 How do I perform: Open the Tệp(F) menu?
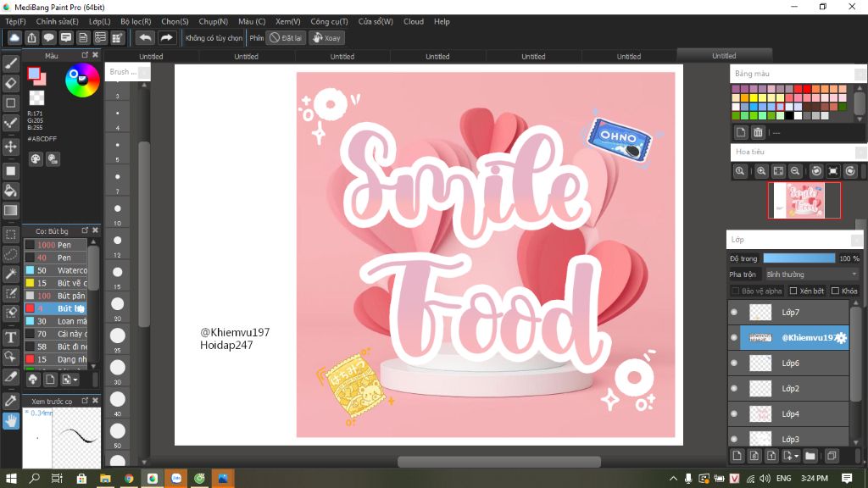point(15,21)
